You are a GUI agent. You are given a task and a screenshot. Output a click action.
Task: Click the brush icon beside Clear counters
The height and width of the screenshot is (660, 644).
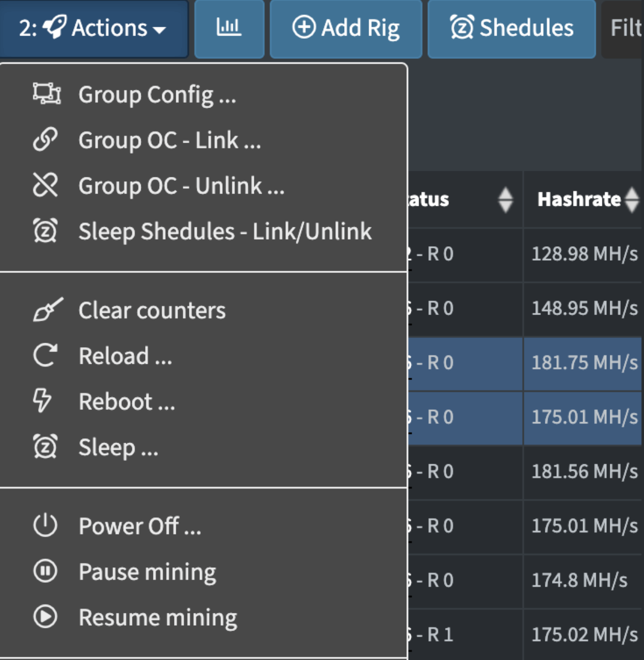pyautogui.click(x=47, y=310)
